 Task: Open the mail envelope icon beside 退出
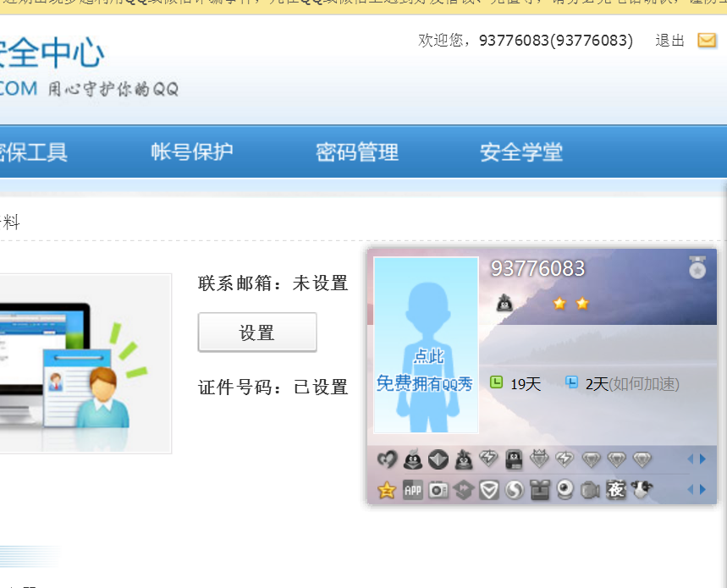(707, 41)
